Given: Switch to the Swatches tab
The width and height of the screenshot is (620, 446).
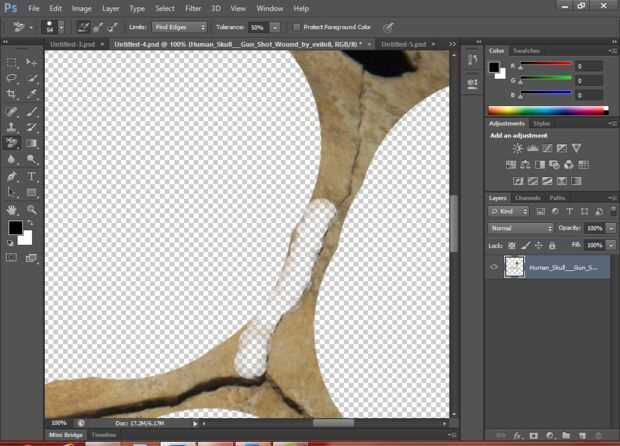Looking at the screenshot, I should click(x=526, y=51).
